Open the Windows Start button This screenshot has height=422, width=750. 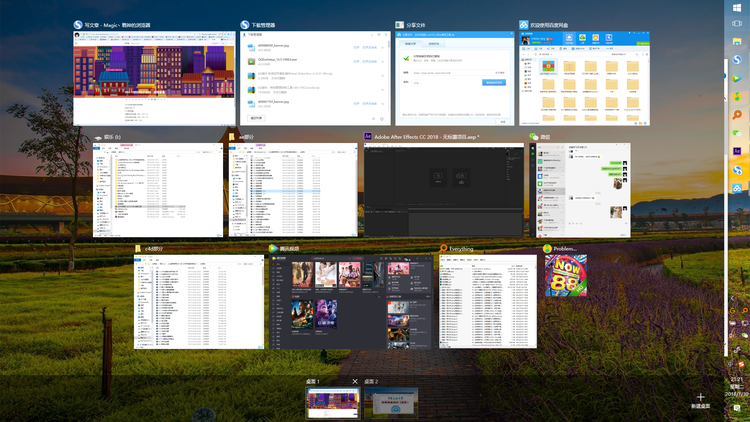tap(737, 9)
